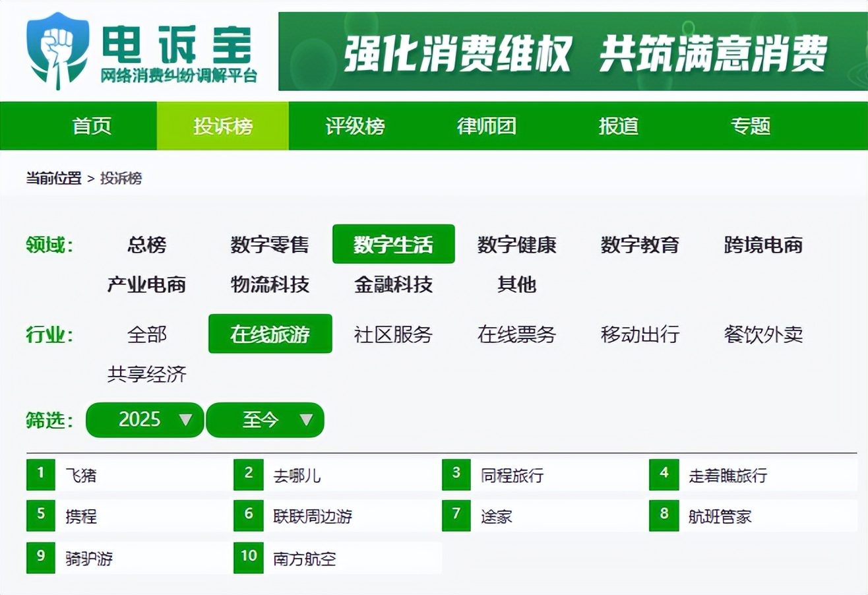Select the 在线票务 industry filter

(x=517, y=334)
